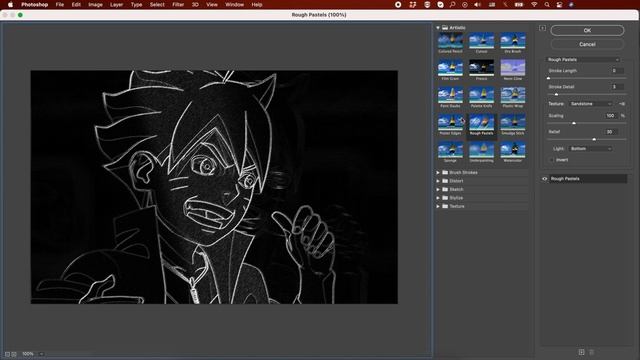Viewport: 640px width, 360px height.
Task: Open the Light direction Bottom dropdown
Action: pos(591,149)
